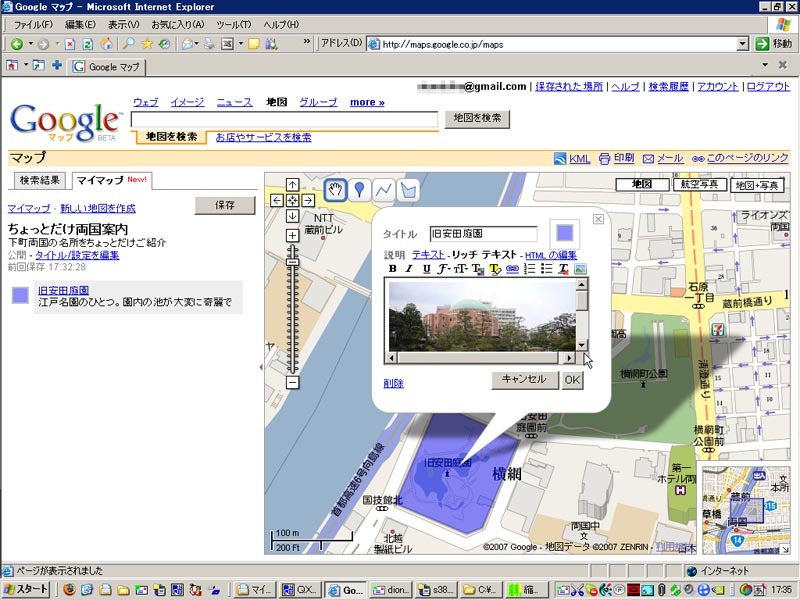This screenshot has height=600, width=800.
Task: Pan map right with arrow button
Action: [x=308, y=201]
